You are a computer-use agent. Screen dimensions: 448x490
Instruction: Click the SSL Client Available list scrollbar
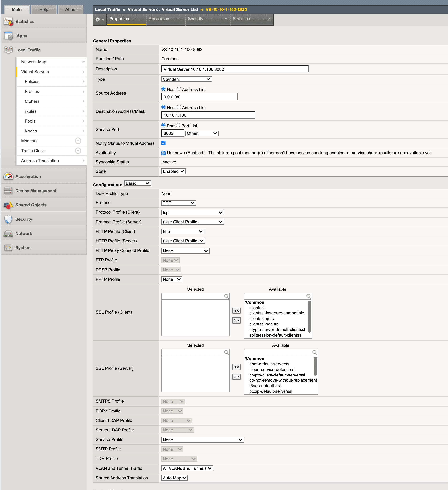click(309, 316)
